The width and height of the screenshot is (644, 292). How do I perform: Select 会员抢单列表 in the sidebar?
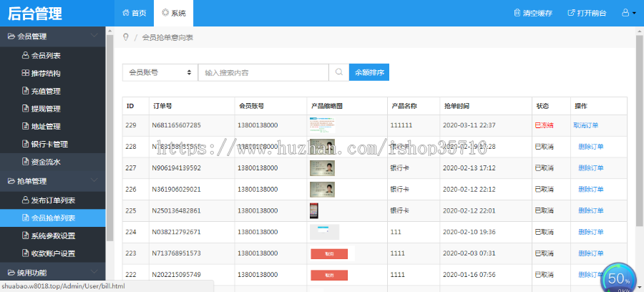[52, 218]
